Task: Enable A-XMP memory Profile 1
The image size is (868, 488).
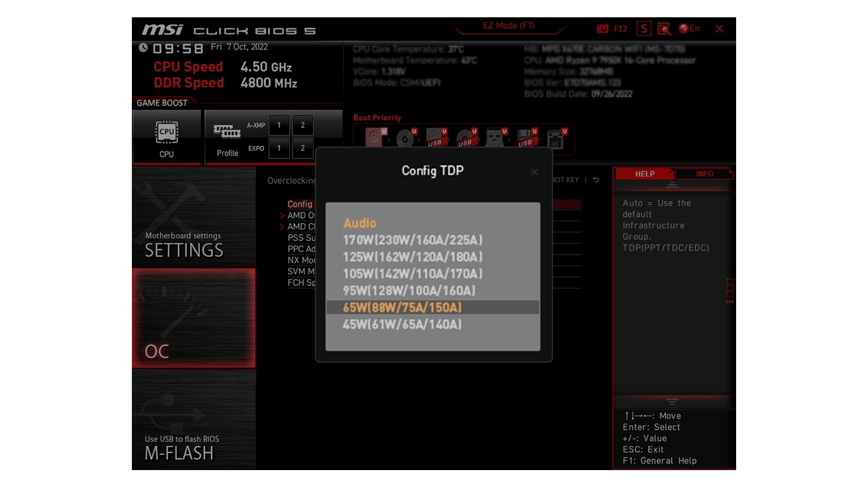Action: click(279, 125)
